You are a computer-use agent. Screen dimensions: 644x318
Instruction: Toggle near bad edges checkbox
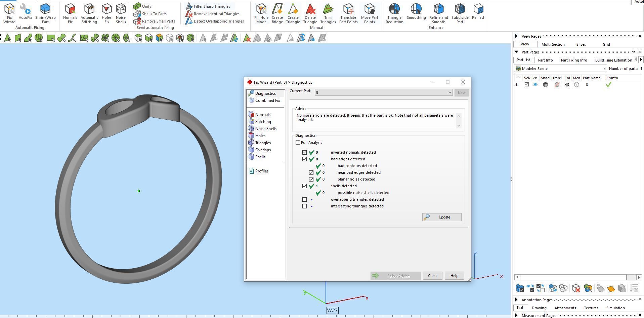tap(311, 172)
